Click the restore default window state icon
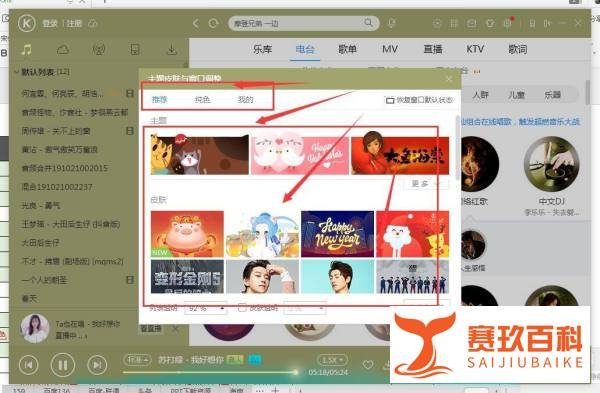The image size is (600, 393). coord(390,100)
